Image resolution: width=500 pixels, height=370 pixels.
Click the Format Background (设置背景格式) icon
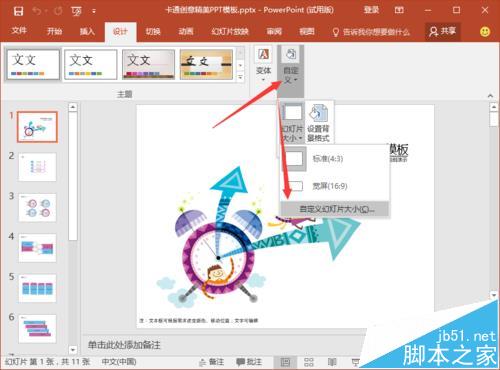tap(318, 122)
